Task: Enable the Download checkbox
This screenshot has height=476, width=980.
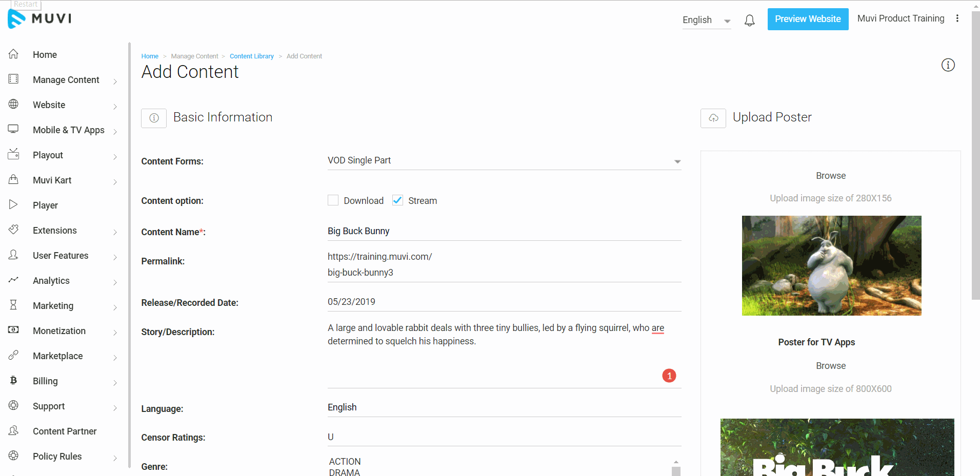Action: [x=333, y=200]
